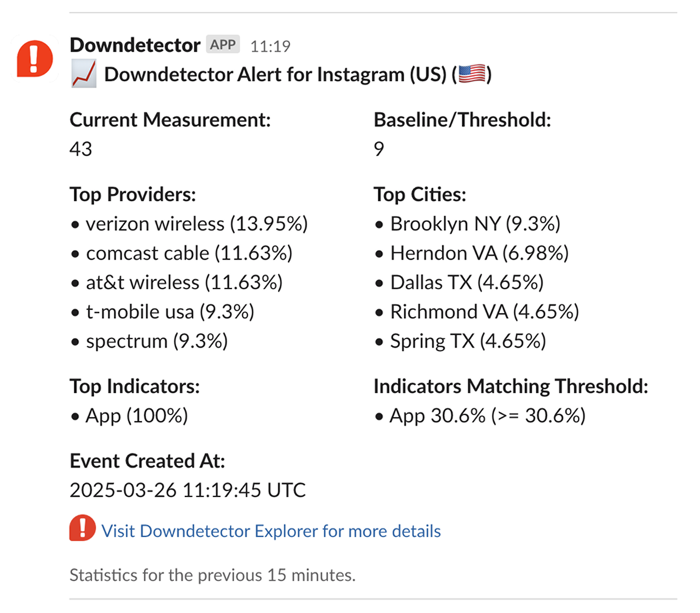Select the t-mobile usa provider entry
The image size is (700, 613).
[169, 312]
